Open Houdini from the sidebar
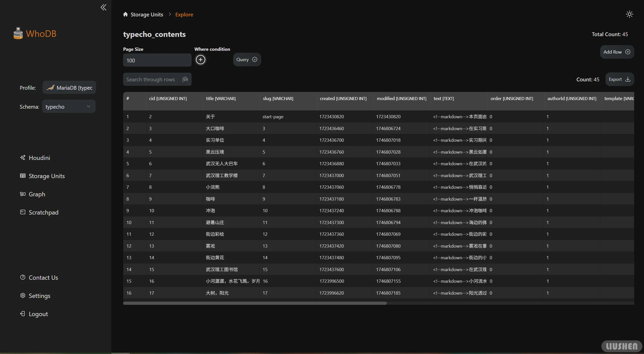Image resolution: width=644 pixels, height=354 pixels. coord(39,158)
